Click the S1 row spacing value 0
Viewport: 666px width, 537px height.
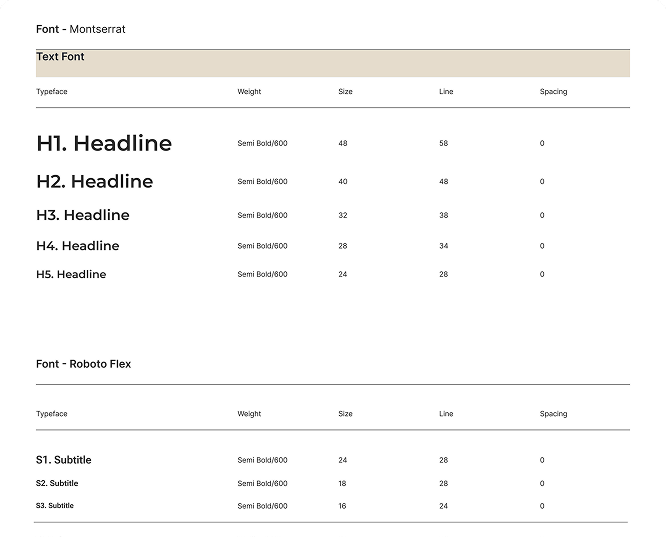[542, 460]
